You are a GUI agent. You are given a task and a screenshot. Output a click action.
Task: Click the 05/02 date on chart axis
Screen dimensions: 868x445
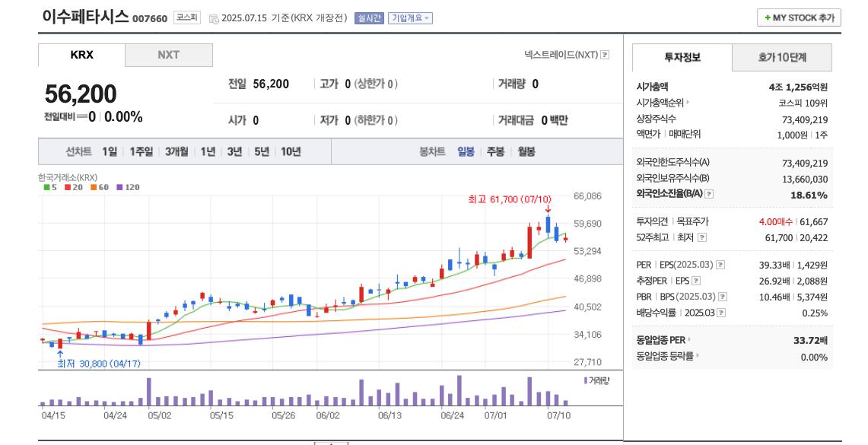(160, 415)
